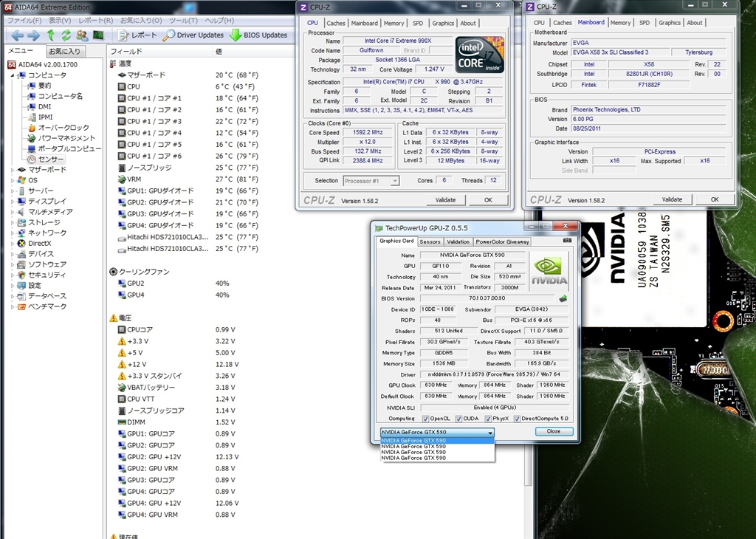Open the green monitor icon in the AIDA64 toolbar

[x=98, y=35]
